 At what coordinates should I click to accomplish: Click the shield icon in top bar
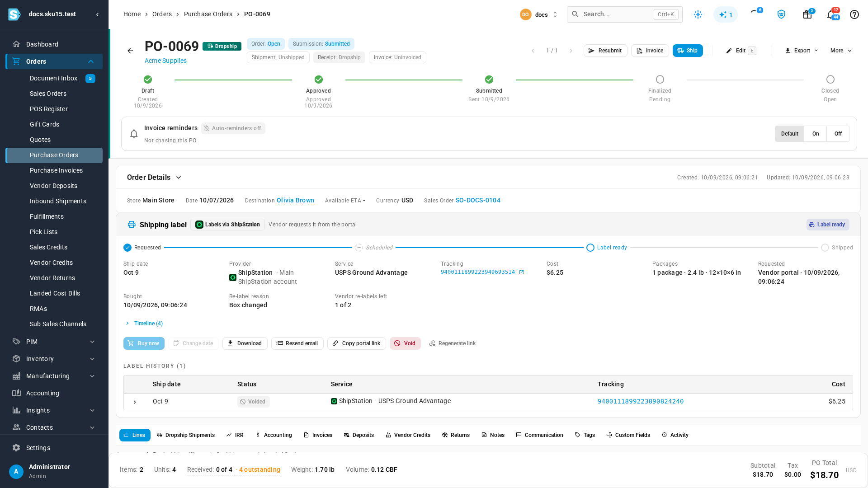[781, 14]
